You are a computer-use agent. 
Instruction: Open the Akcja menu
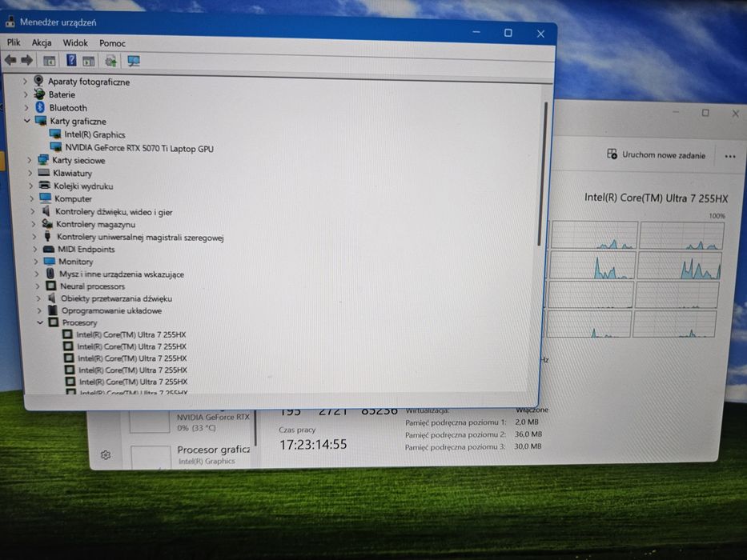(42, 43)
